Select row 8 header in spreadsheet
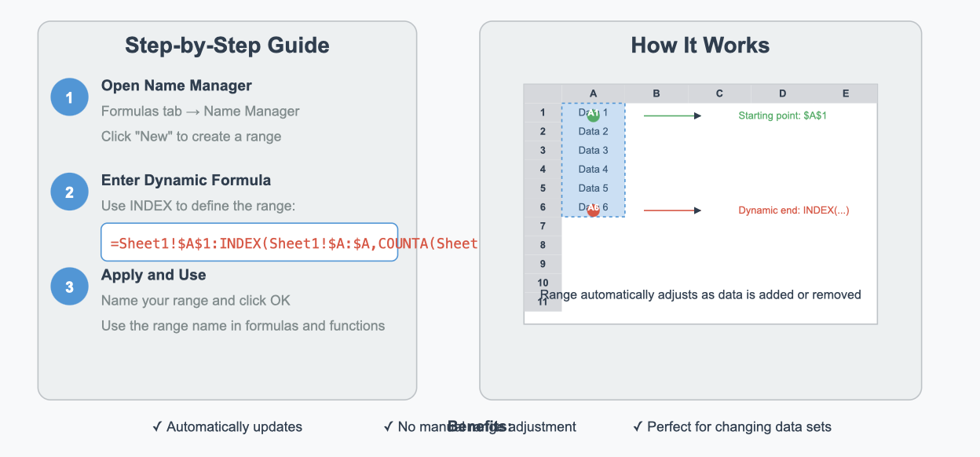The image size is (980, 457). [x=543, y=245]
